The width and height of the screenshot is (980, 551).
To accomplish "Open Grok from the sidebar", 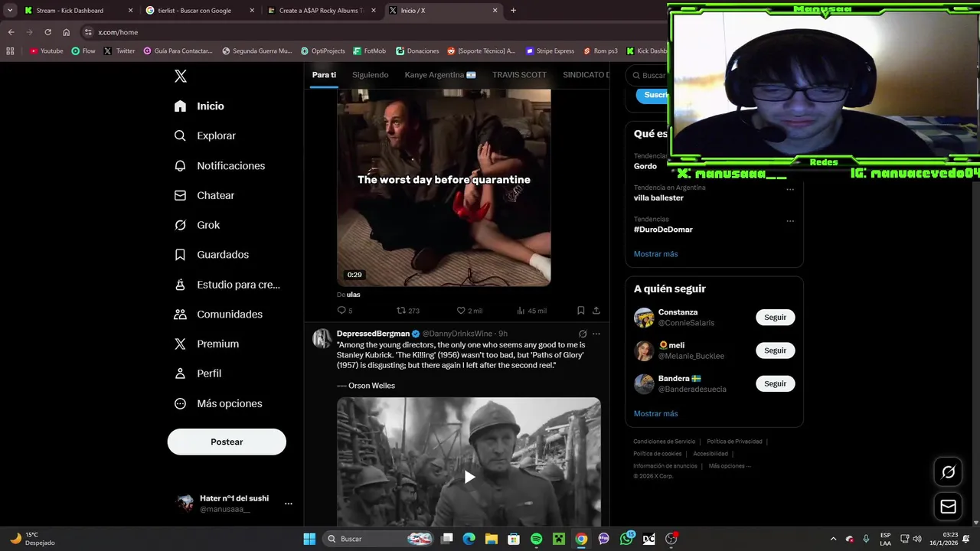I will (197, 225).
